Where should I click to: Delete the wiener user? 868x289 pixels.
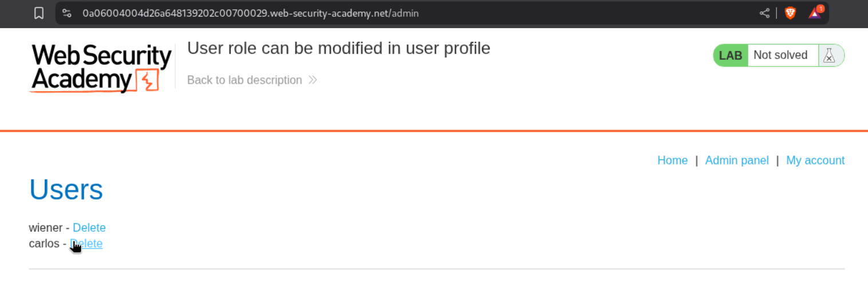(x=89, y=228)
